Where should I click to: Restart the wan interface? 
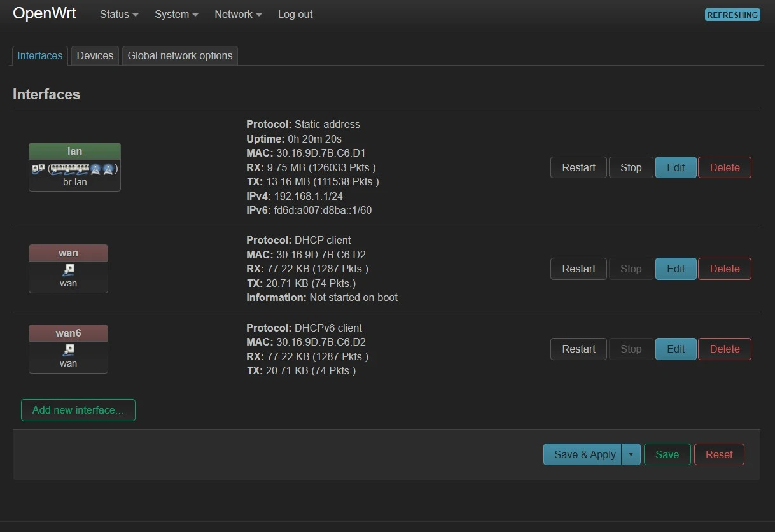click(x=578, y=269)
